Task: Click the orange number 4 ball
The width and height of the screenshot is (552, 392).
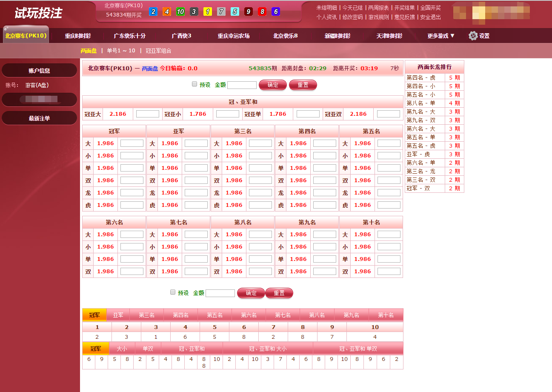Action: pos(167,12)
